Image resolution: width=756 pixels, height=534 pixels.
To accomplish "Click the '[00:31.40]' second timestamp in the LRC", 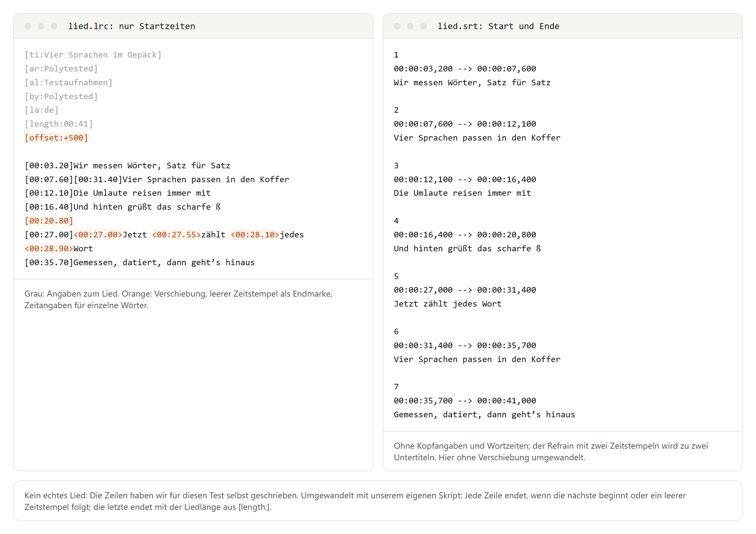I will pyautogui.click(x=98, y=180).
